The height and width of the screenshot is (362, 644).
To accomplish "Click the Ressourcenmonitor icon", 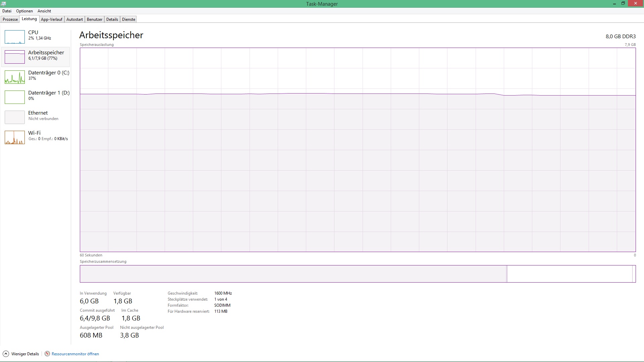I will click(x=47, y=354).
